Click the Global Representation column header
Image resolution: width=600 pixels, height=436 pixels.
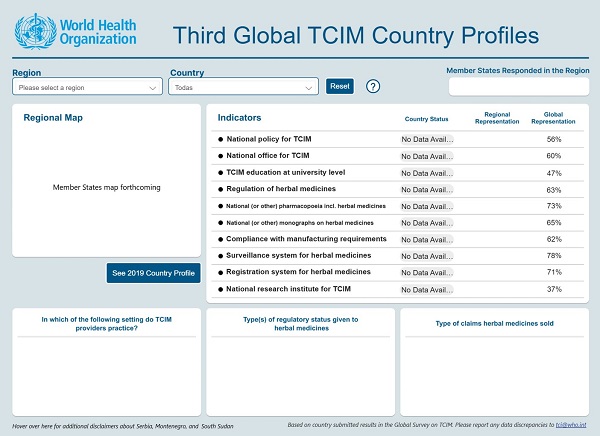(553, 118)
